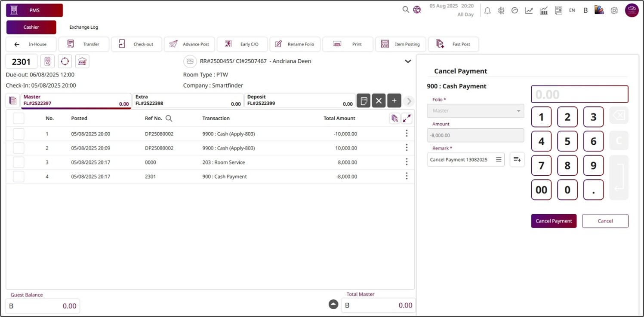Image resolution: width=644 pixels, height=317 pixels.
Task: Open settings gear icon in top bar
Action: [614, 11]
